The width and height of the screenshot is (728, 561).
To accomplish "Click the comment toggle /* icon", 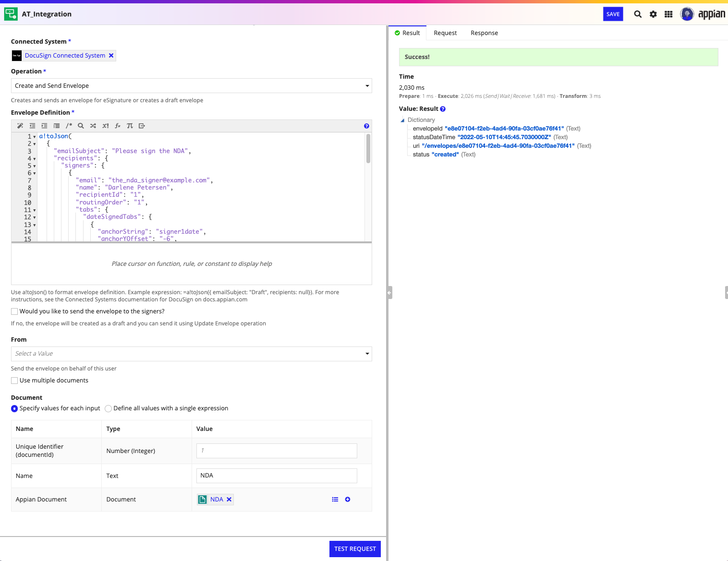I will [x=69, y=126].
